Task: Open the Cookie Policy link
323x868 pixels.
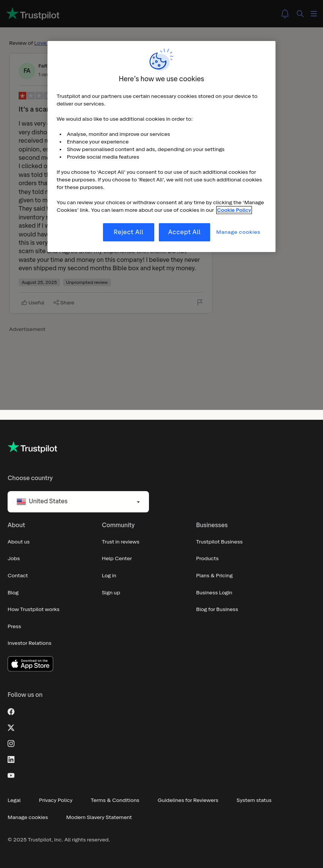Action: coord(234,210)
